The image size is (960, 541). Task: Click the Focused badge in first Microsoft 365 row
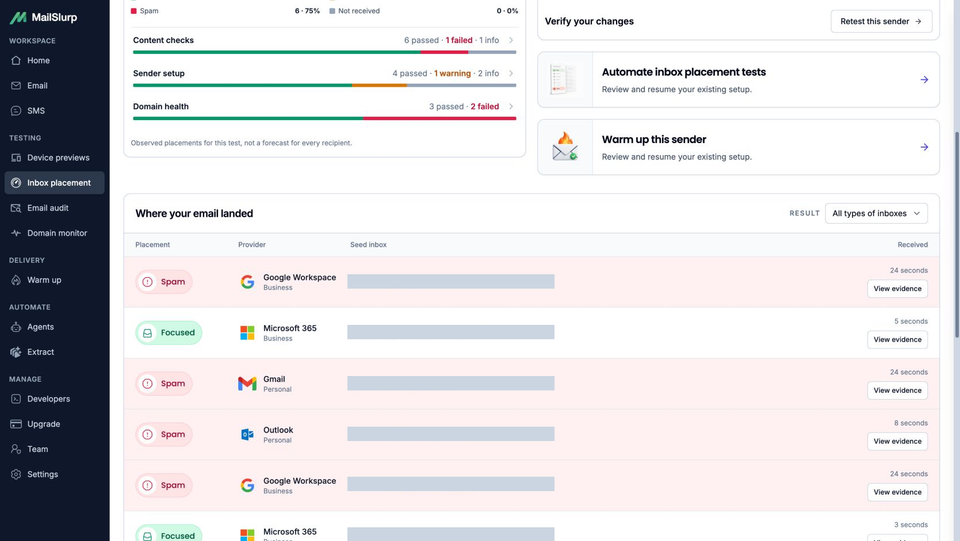168,332
